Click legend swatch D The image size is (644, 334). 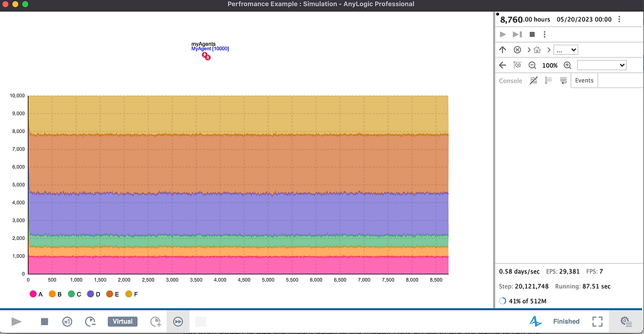(90, 294)
